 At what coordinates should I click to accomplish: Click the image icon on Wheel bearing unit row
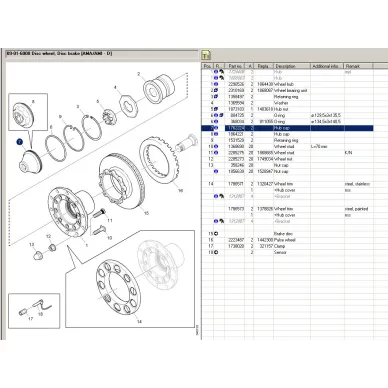point(215,90)
